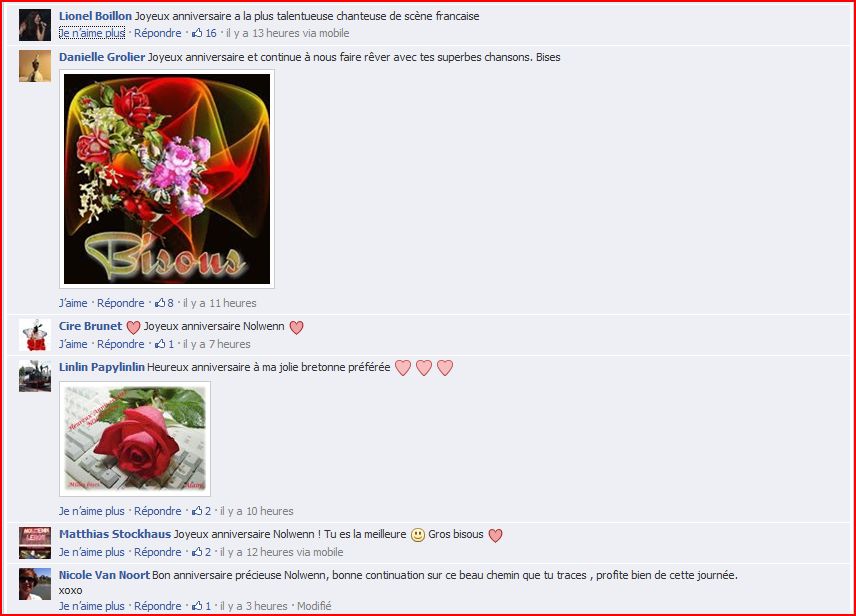Image resolution: width=856 pixels, height=616 pixels.
Task: Reply to Linlin Papylinlin's comment
Action: tap(158, 511)
